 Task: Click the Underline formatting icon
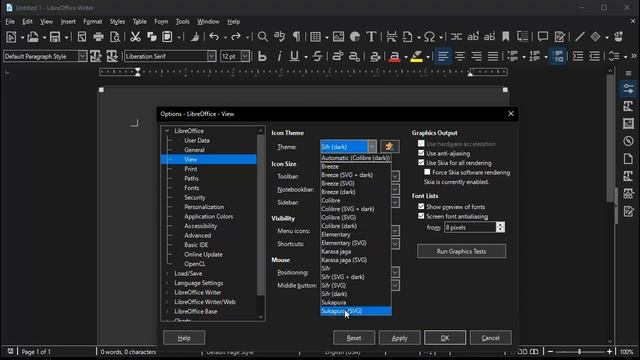pyautogui.click(x=294, y=56)
